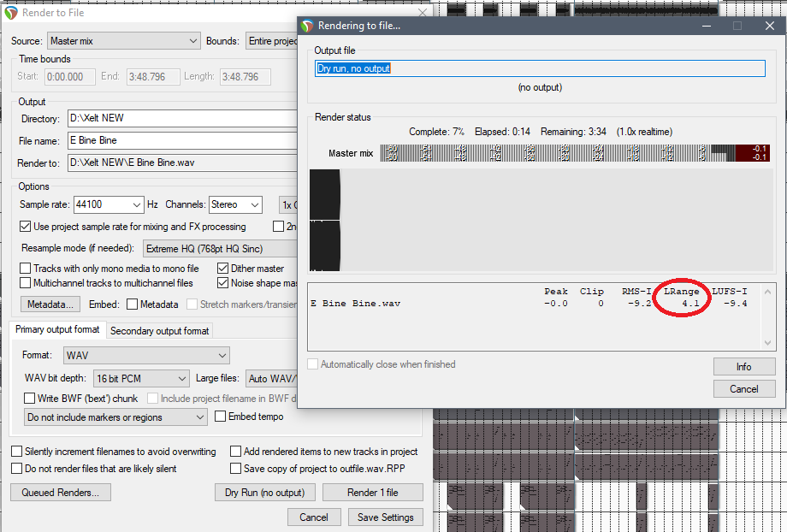787x532 pixels.
Task: Open the Do not include markers or regions dropdown
Action: tap(115, 417)
